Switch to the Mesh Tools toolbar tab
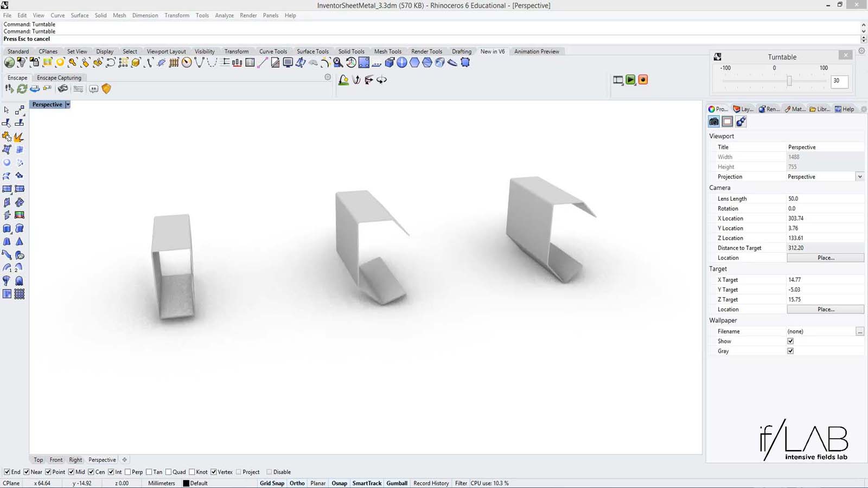This screenshot has width=868, height=488. pyautogui.click(x=387, y=52)
